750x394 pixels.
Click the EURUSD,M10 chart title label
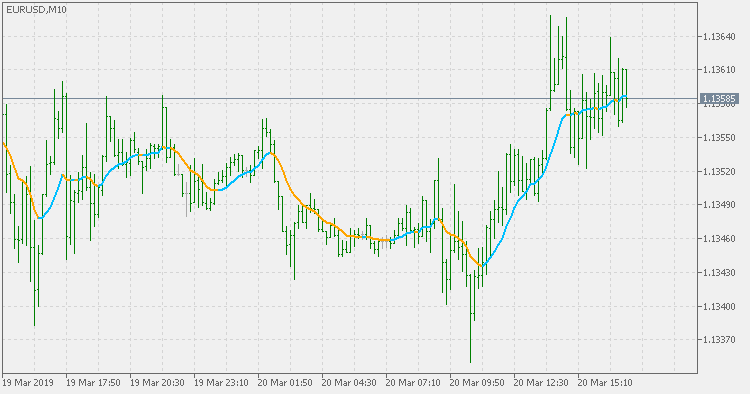(x=36, y=10)
